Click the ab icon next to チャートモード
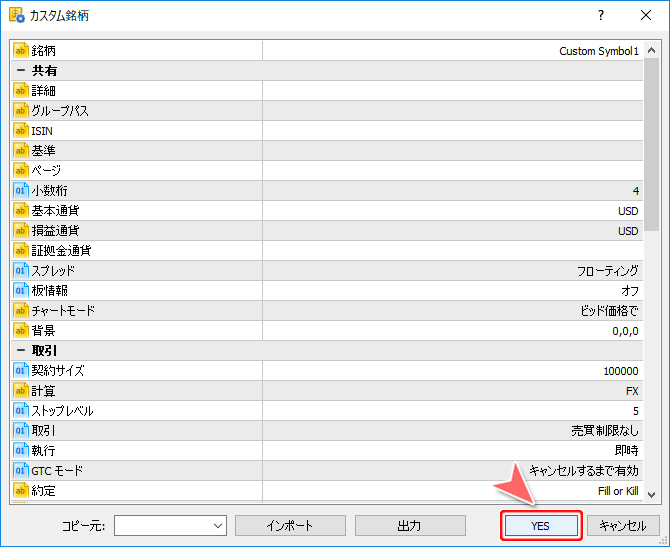Image resolution: width=670 pixels, height=547 pixels. point(21,310)
